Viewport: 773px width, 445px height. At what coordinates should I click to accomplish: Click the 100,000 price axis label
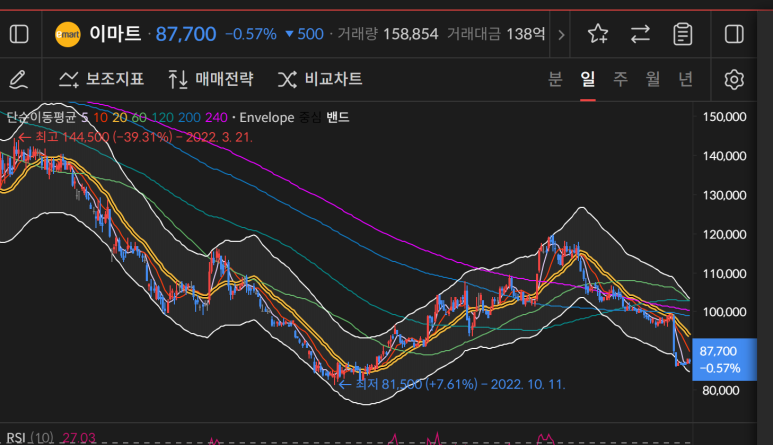pyautogui.click(x=725, y=312)
